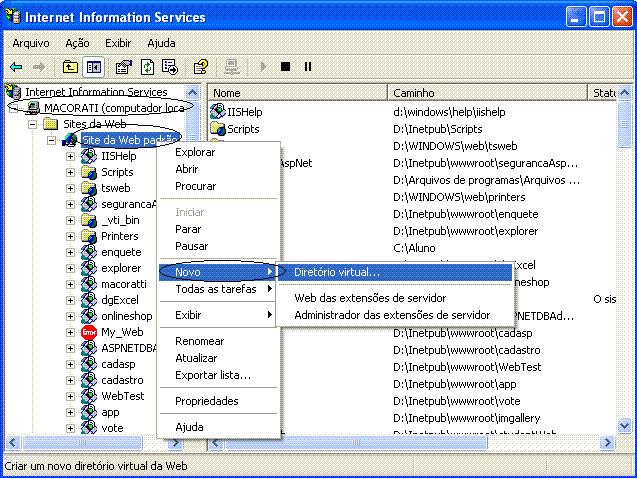The image size is (637, 478).
Task: Click the C:\Aluno path entry
Action: coord(414,248)
